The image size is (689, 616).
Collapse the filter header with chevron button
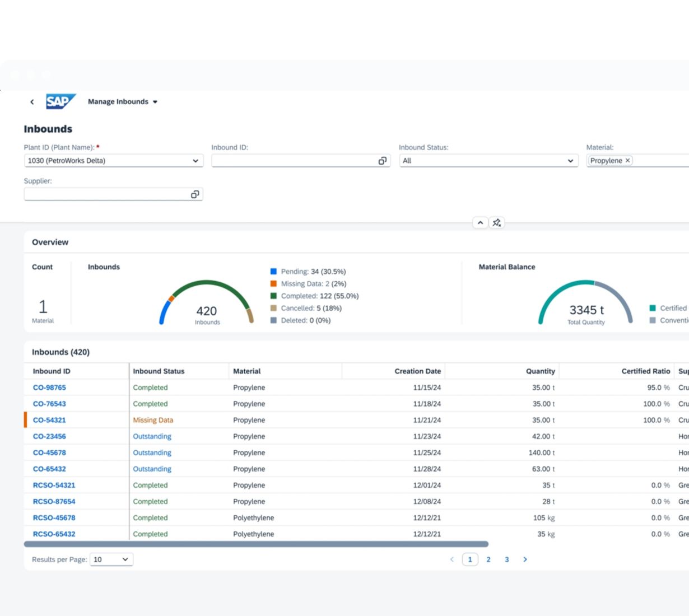tap(480, 223)
